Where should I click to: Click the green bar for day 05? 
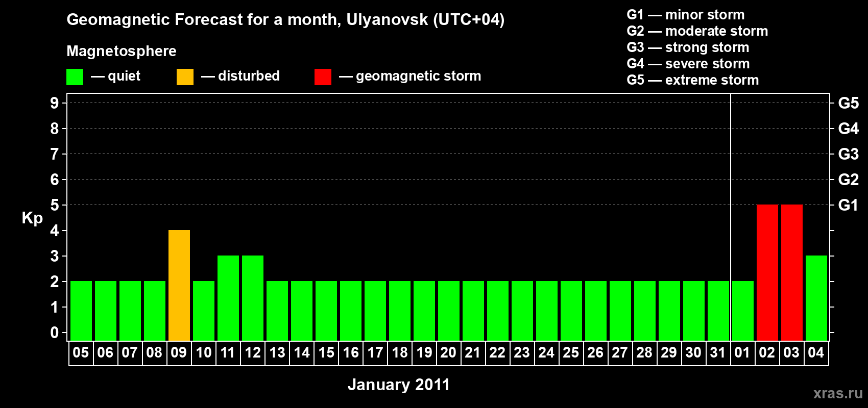tap(81, 311)
